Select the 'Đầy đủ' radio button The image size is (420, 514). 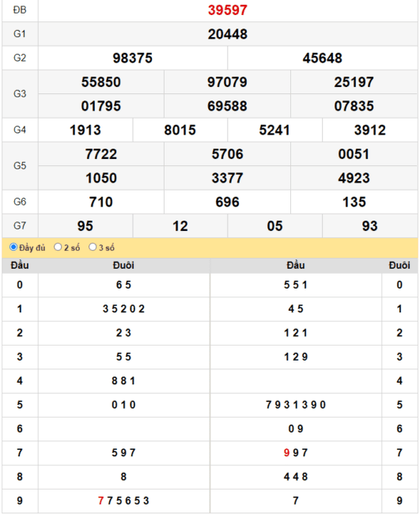(13, 247)
